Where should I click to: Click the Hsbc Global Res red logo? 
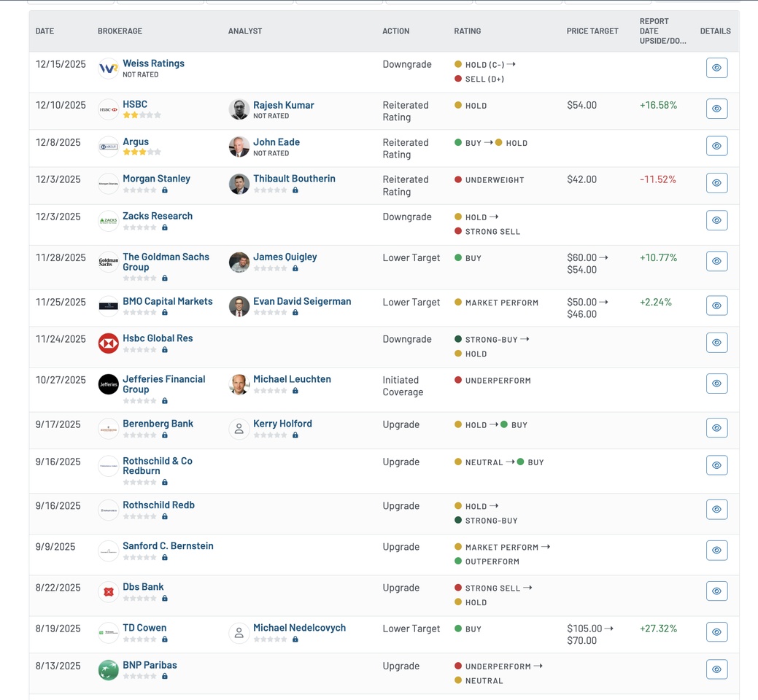[x=109, y=343]
